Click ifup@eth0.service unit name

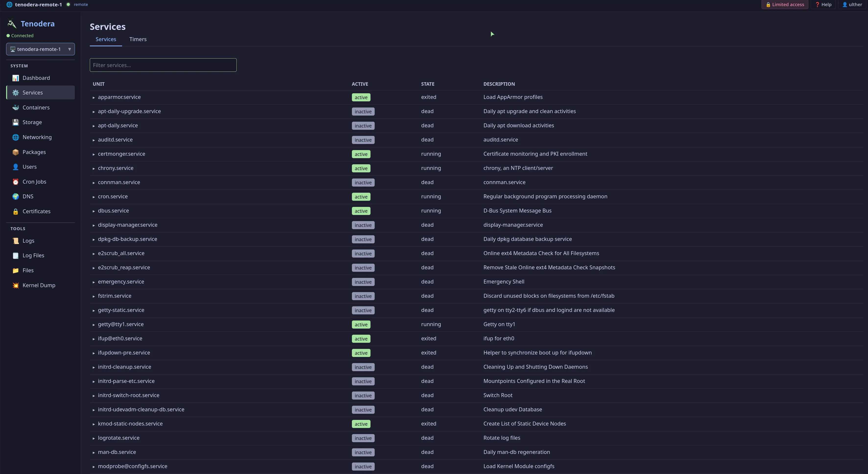click(120, 338)
